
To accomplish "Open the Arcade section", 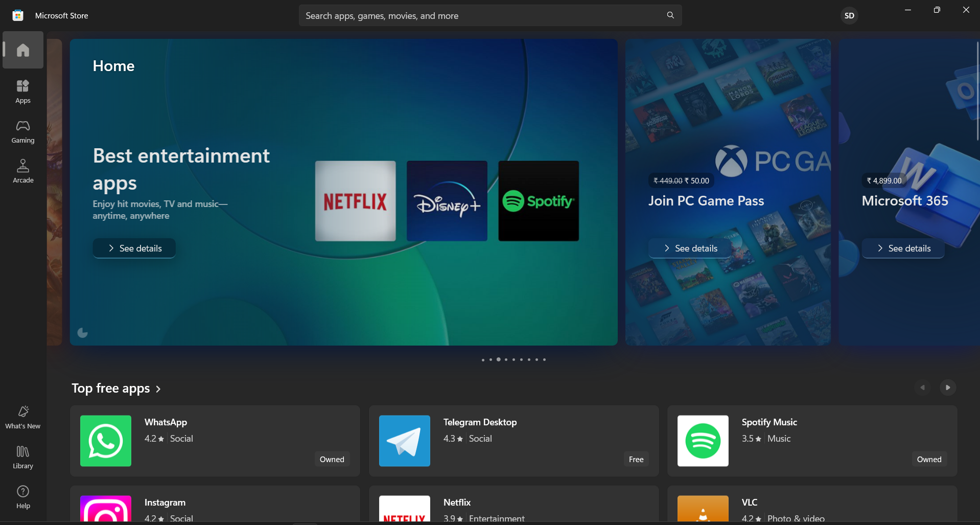I will (23, 171).
